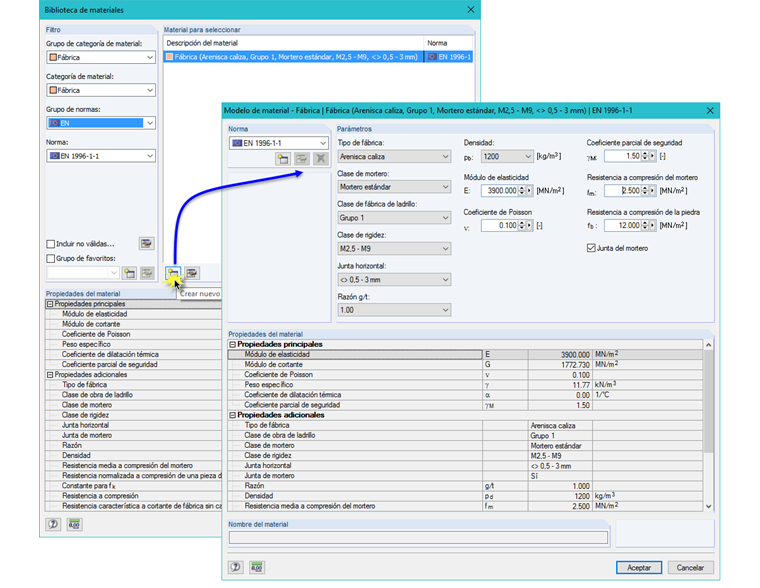Click the spinner of Coeficiente parcial de seguridad
The width and height of the screenshot is (760, 588).
click(x=645, y=156)
